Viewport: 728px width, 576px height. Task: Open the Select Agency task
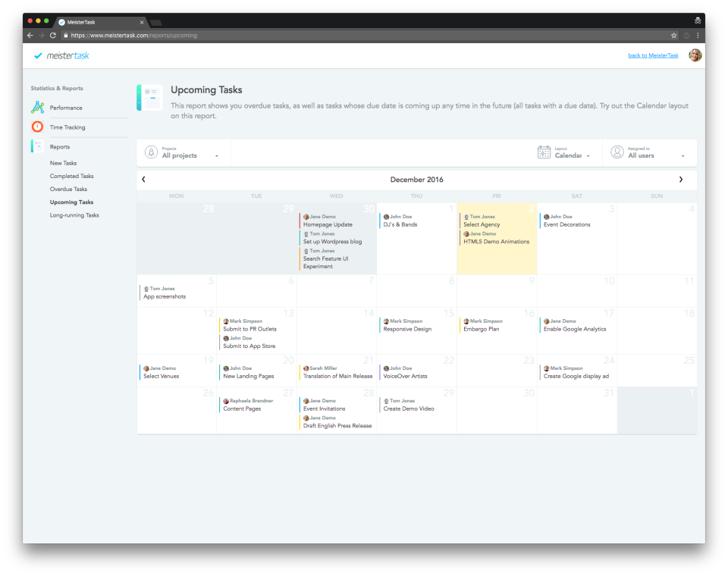point(482,224)
